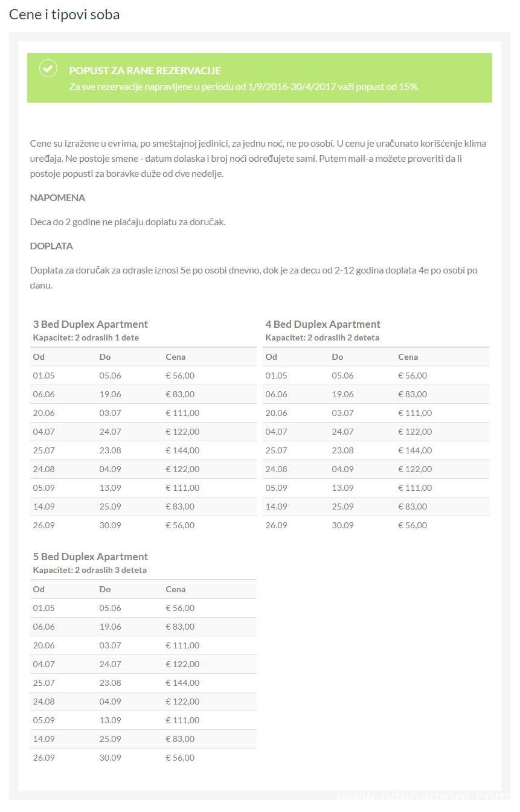Viewport: 520px width, 812px height.
Task: Click the "Kapacitet: 2 odraslih 3 deteta" capacity label
Action: 89,570
